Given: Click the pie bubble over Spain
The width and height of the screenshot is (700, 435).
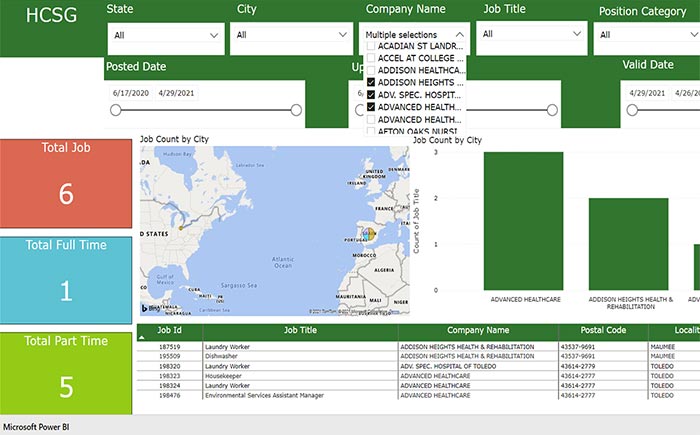Looking at the screenshot, I should (x=369, y=233).
